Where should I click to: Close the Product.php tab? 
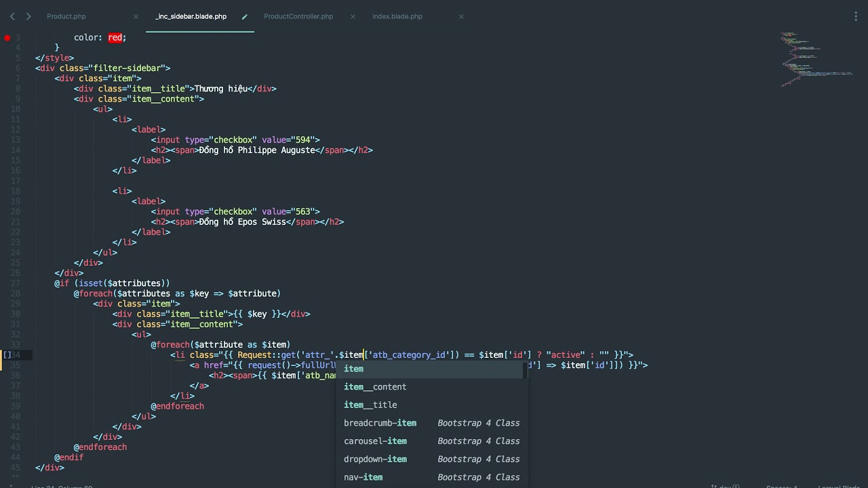136,16
